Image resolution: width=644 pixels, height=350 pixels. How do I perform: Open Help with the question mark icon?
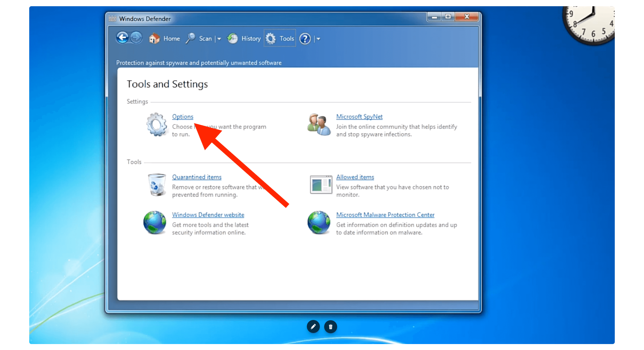tap(305, 39)
